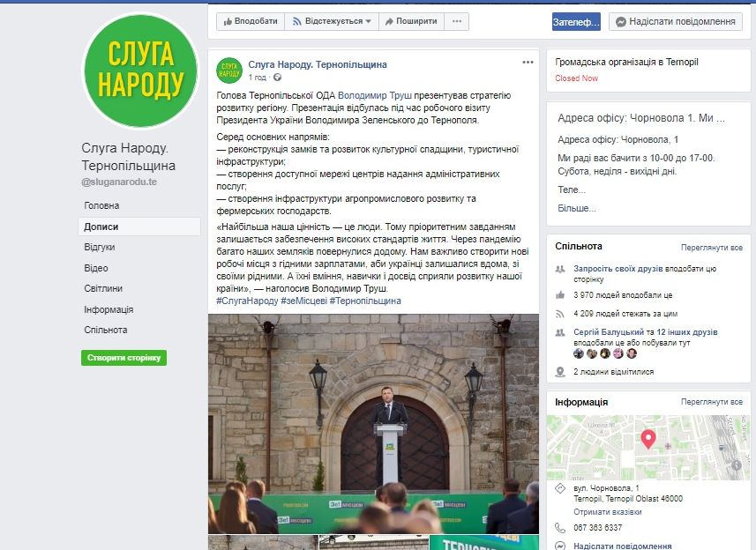The height and width of the screenshot is (550, 756).
Task: Click the #зеМісцеві hashtag
Action: coord(303,301)
